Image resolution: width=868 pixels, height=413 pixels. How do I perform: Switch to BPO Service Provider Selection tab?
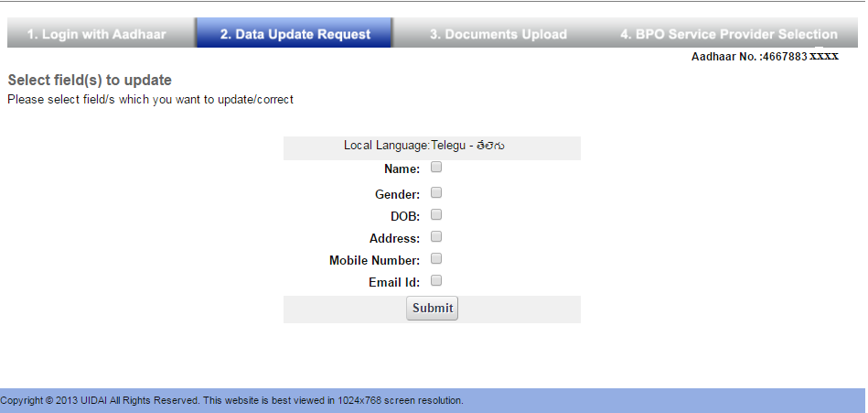(x=728, y=35)
